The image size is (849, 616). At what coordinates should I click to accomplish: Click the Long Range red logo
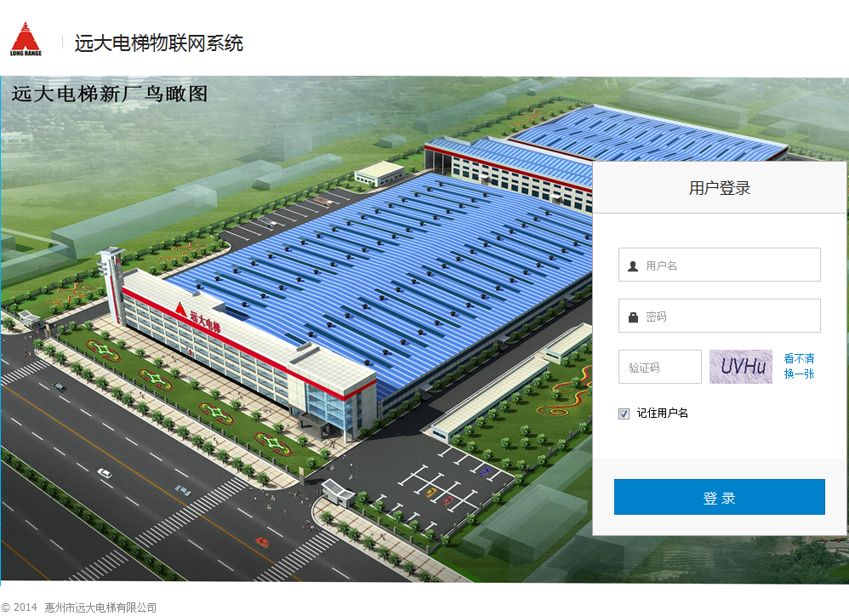point(26,39)
